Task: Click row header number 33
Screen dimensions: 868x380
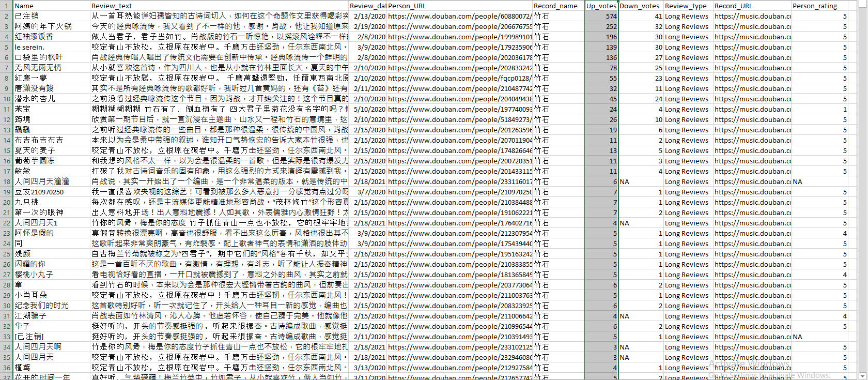Action: pyautogui.click(x=7, y=337)
